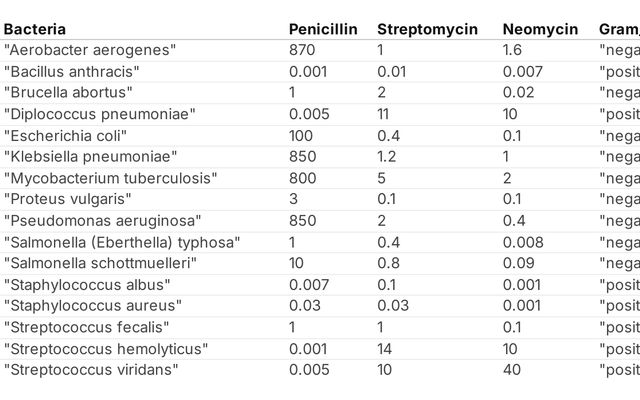Click Streptomycin value 14 for Streptococcus hemolyticus
This screenshot has height=400, width=640.
click(x=385, y=348)
